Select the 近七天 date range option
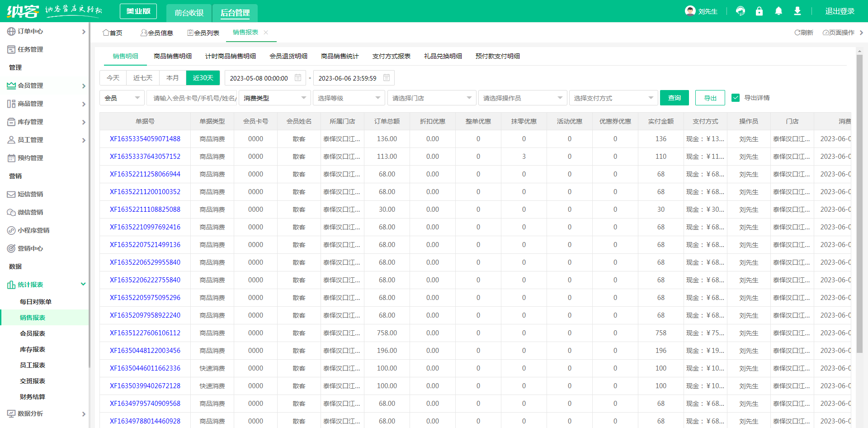The width and height of the screenshot is (868, 428). tap(143, 78)
